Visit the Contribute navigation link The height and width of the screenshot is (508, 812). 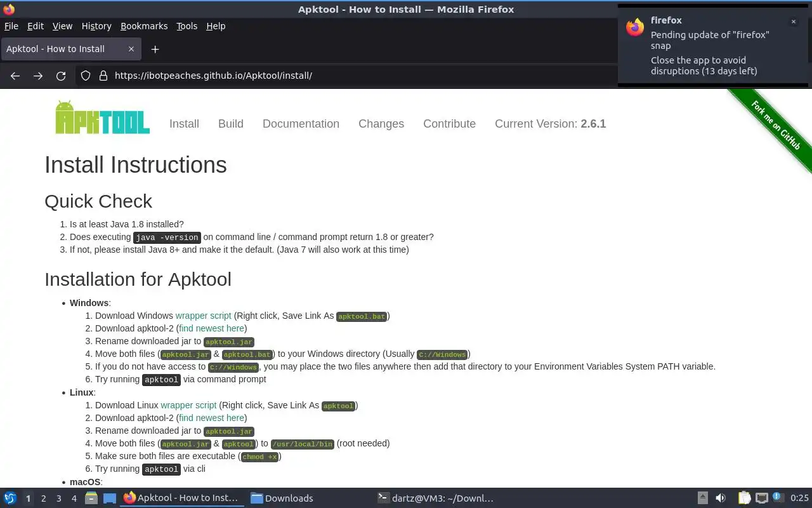[x=450, y=124]
